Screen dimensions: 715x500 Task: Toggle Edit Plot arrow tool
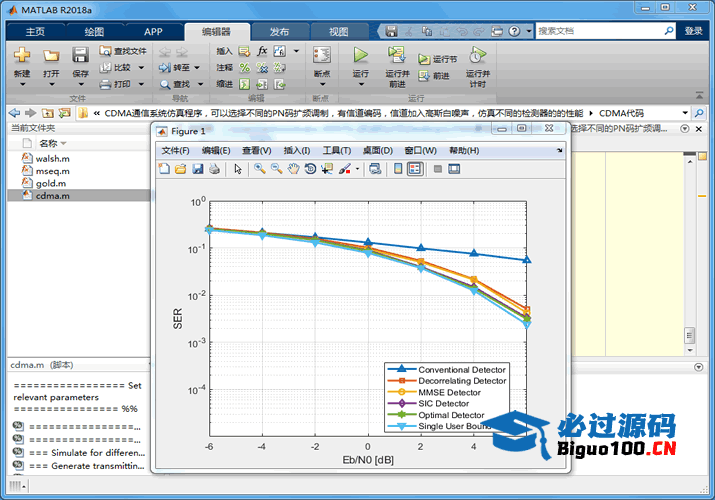click(x=238, y=169)
